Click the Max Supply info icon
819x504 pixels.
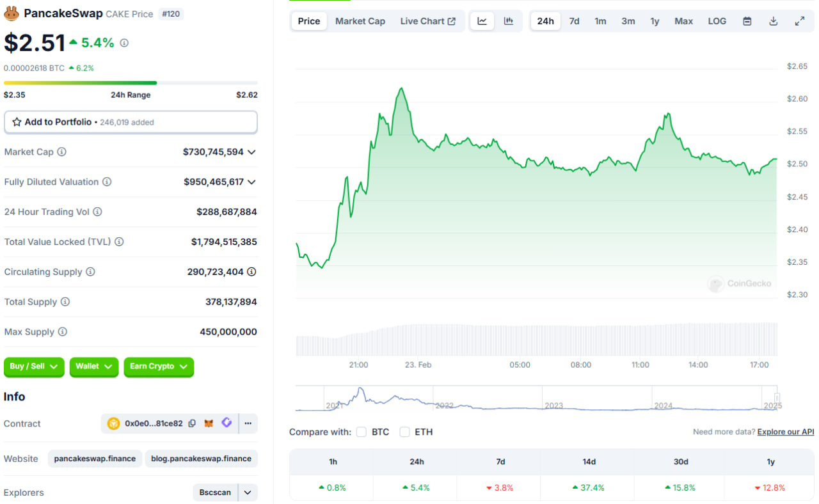tap(62, 332)
